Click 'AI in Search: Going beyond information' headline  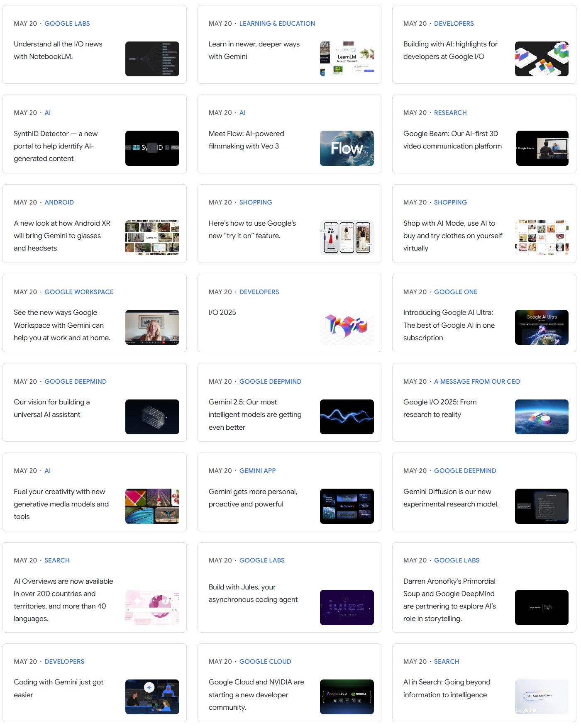pos(447,689)
